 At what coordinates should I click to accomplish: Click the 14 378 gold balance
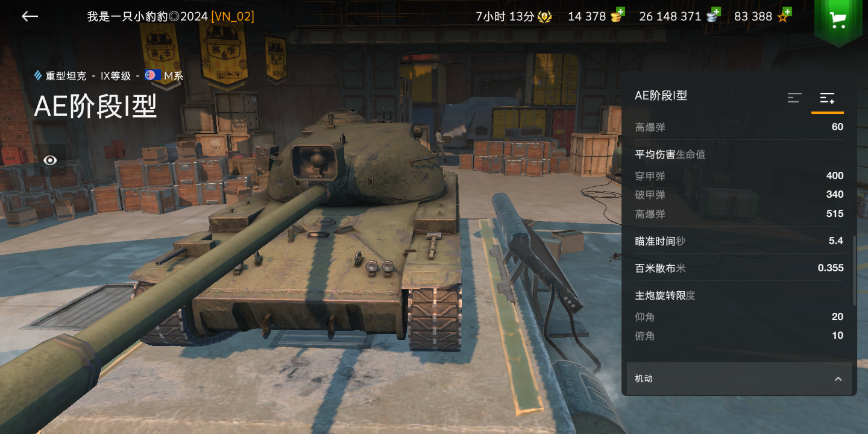[587, 16]
